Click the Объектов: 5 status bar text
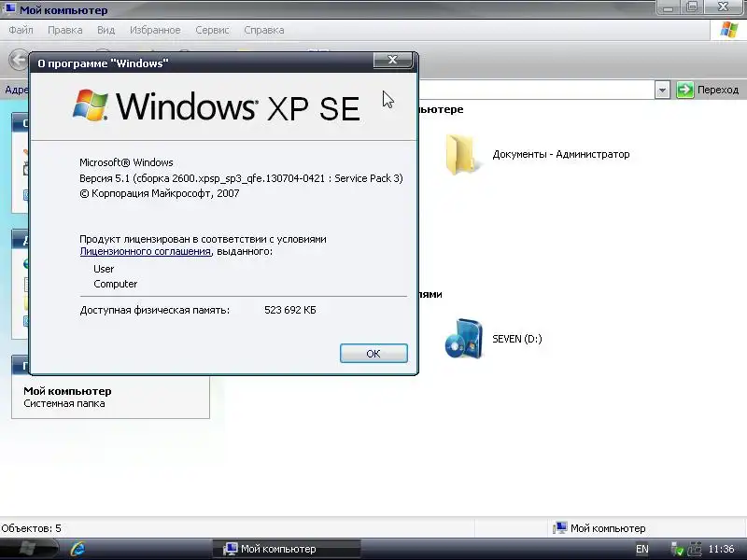 pos(32,528)
